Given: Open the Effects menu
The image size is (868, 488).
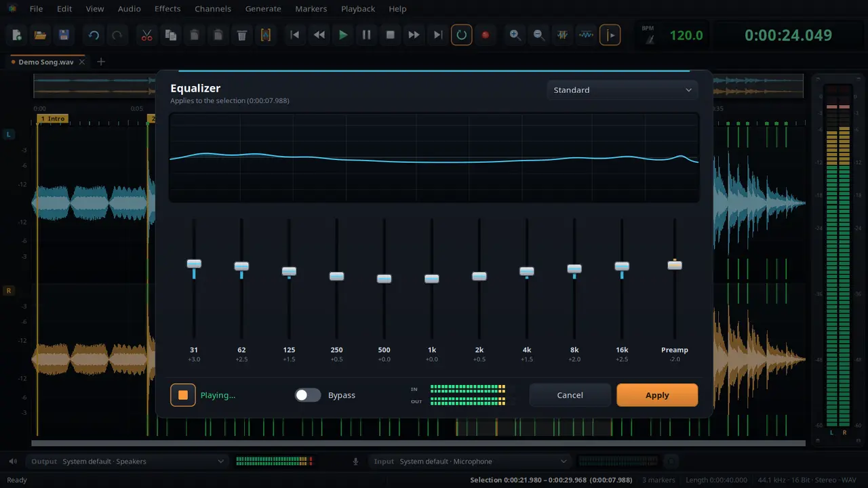Looking at the screenshot, I should pyautogui.click(x=167, y=9).
